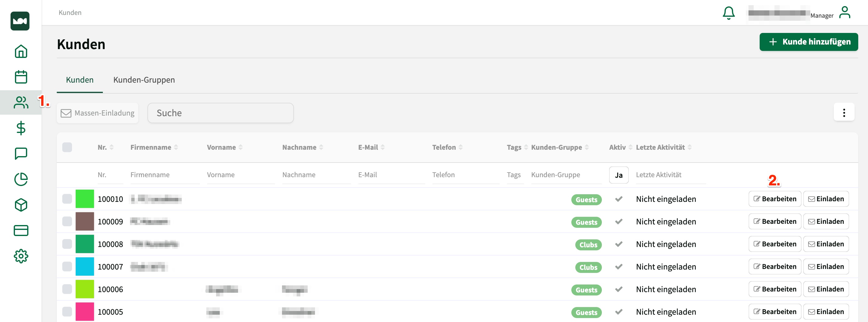Screen dimensions: 868x322
Task: Select checkbox for customer 100008
Action: coord(67,244)
